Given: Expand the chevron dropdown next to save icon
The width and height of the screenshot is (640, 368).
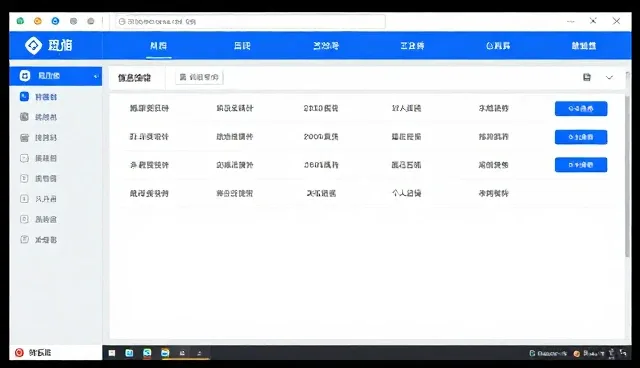Looking at the screenshot, I should (x=609, y=77).
